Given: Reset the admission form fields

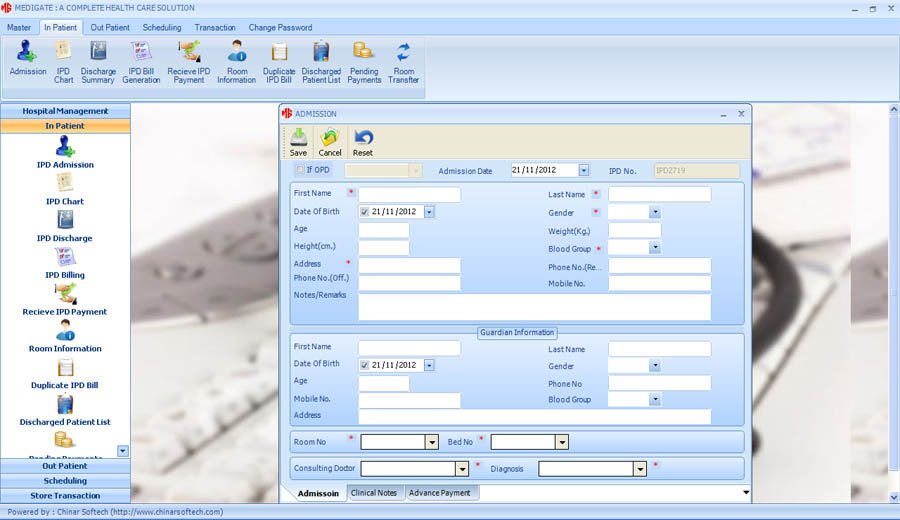Looking at the screenshot, I should (x=363, y=142).
